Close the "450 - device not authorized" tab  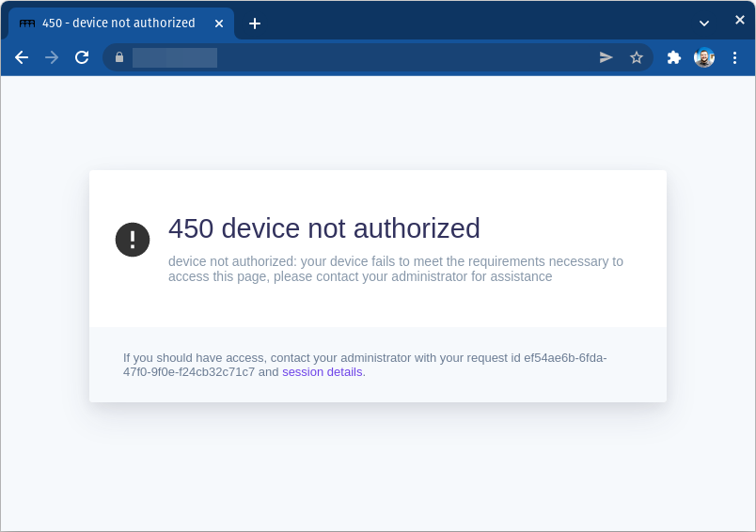219,23
